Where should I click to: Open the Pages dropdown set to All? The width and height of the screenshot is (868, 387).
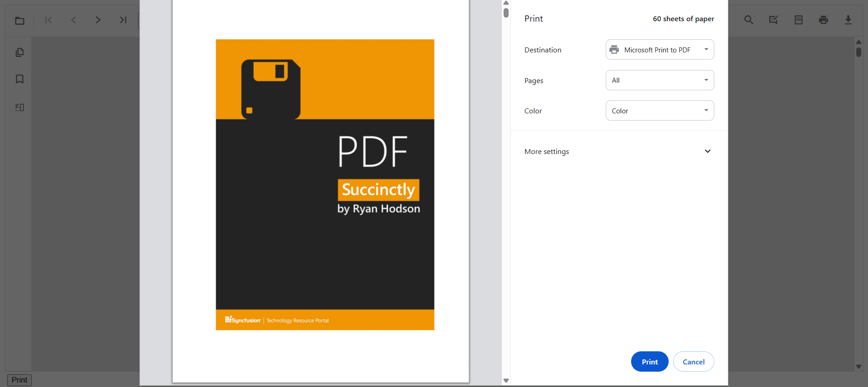660,80
